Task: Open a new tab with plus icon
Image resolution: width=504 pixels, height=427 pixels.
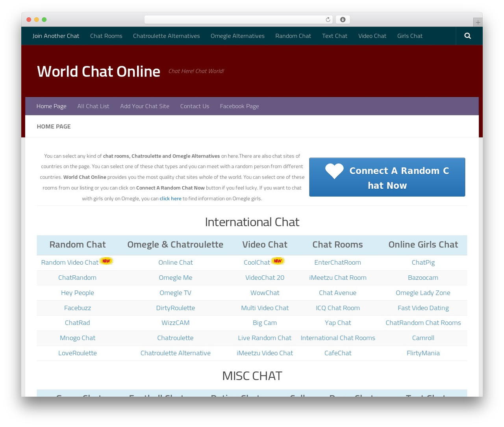Action: [x=478, y=22]
